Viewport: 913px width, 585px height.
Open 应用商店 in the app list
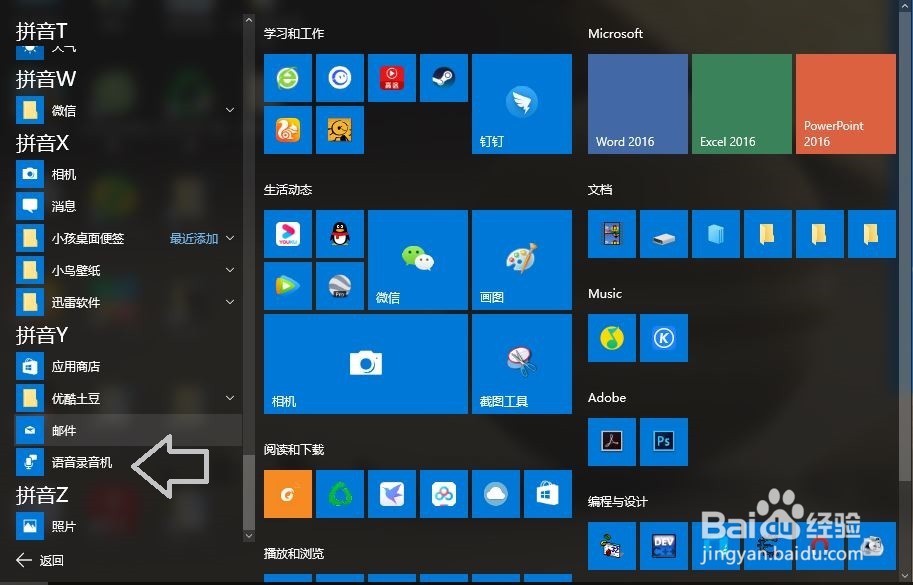coord(128,366)
